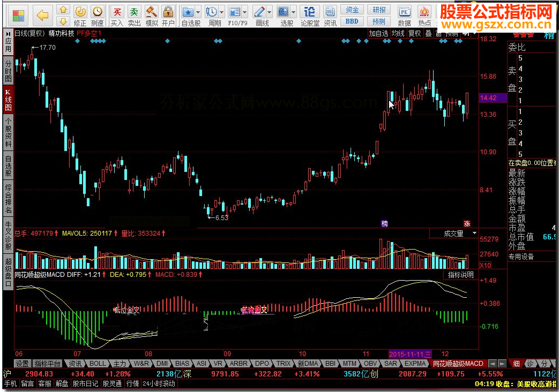
Task: Click the red 涨 marker on chart
Action: point(467,223)
